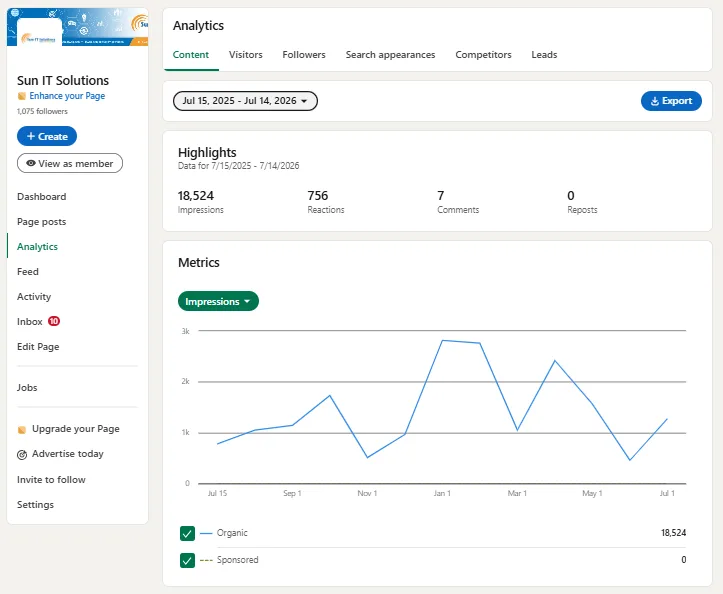The image size is (723, 594).
Task: Click the Sun IT Solutions page name
Action: coord(63,80)
